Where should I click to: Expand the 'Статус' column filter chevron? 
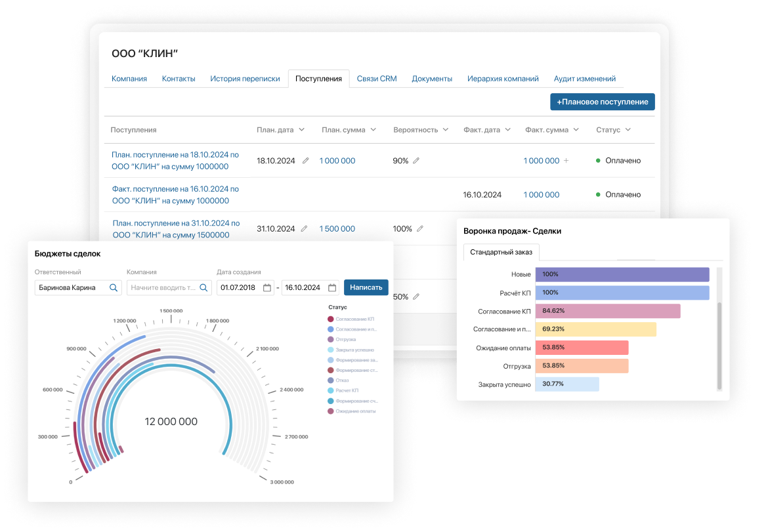coord(629,129)
